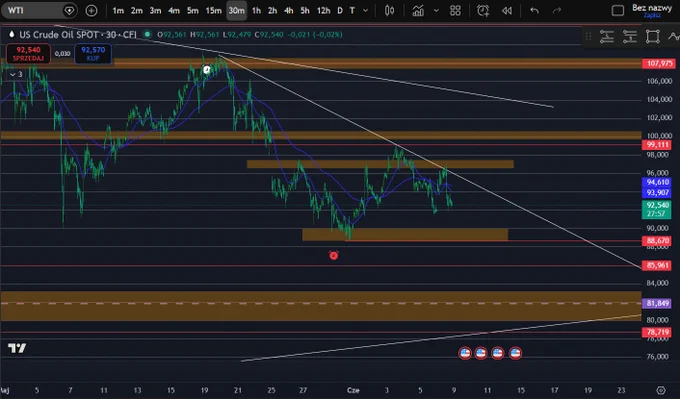Click the watch icon beside WTI symbol
Viewport: 680px width, 399px height.
(69, 10)
